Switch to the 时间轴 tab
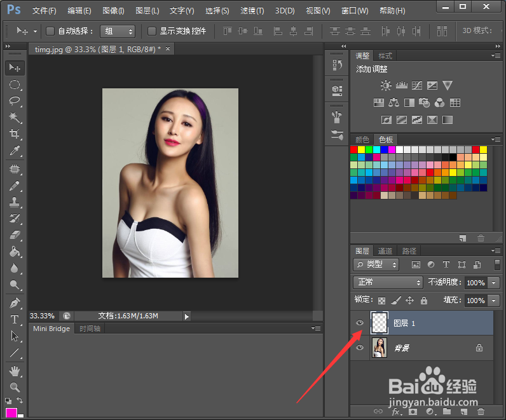 point(90,329)
